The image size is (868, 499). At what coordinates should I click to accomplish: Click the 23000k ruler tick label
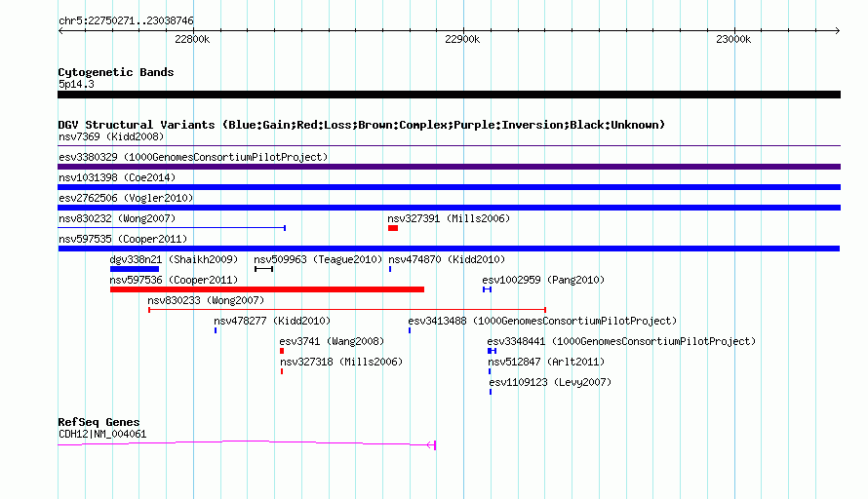pos(733,39)
